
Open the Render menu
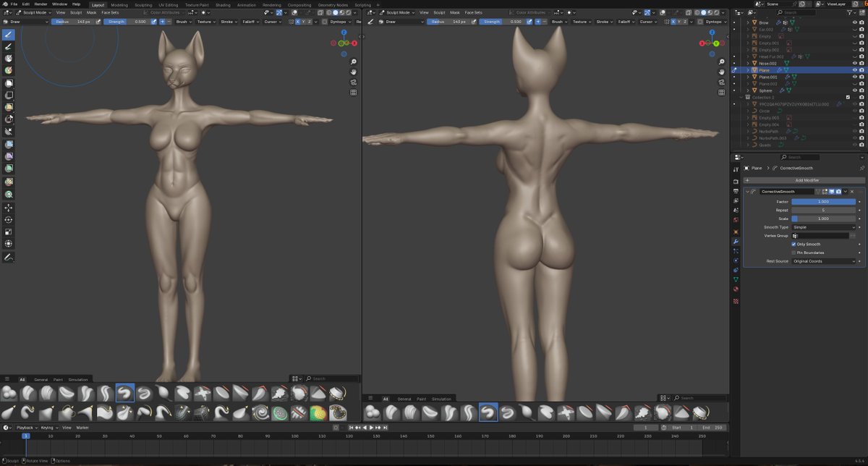click(40, 4)
